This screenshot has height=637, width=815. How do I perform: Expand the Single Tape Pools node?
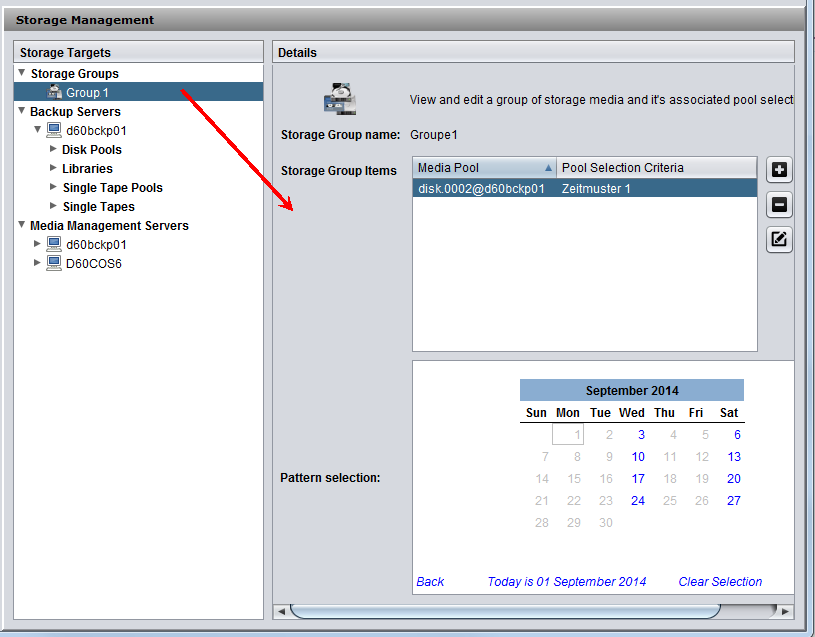pos(53,187)
